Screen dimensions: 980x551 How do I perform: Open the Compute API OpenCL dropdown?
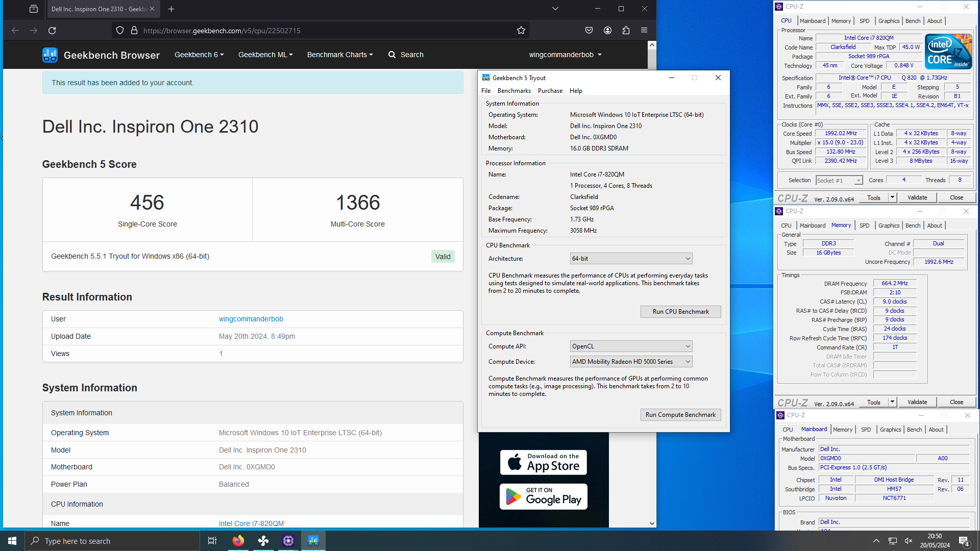coord(631,346)
